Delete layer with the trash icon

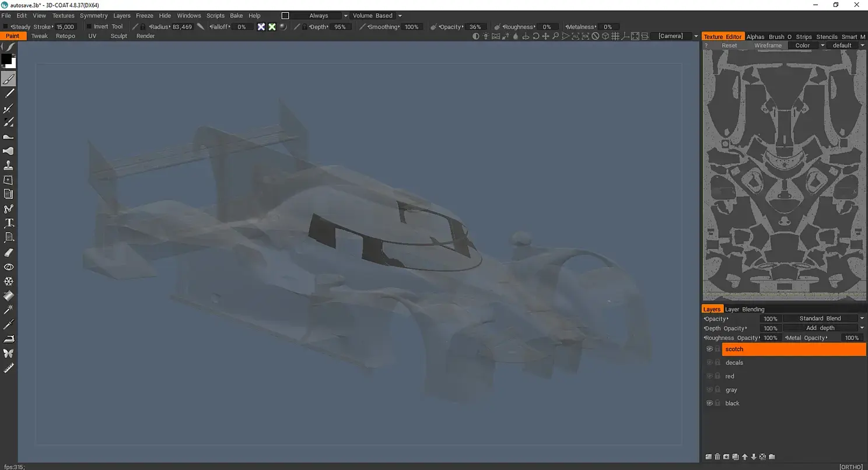coord(717,457)
